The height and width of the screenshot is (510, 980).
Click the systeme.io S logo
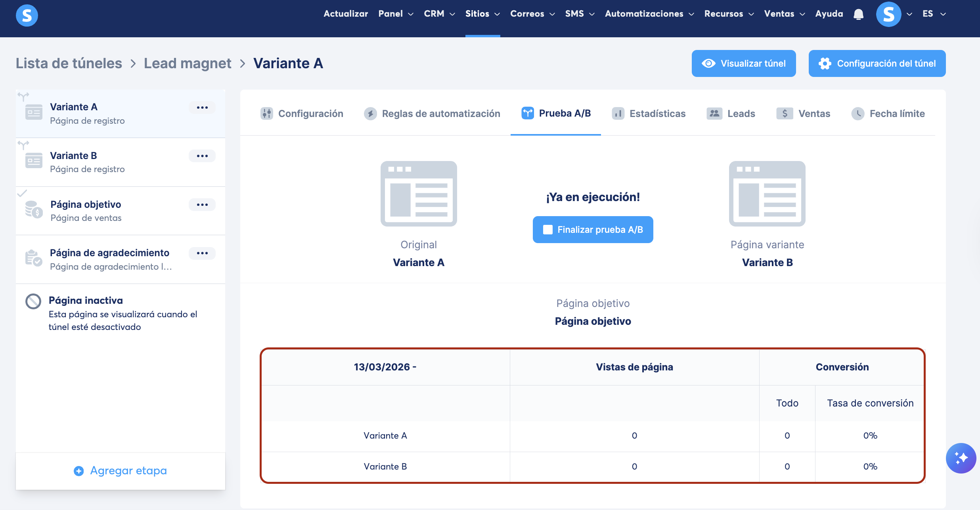coord(27,15)
